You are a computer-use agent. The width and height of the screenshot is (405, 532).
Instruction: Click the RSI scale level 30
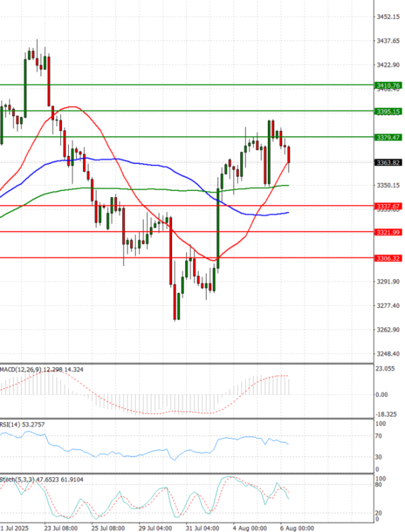pyautogui.click(x=379, y=457)
